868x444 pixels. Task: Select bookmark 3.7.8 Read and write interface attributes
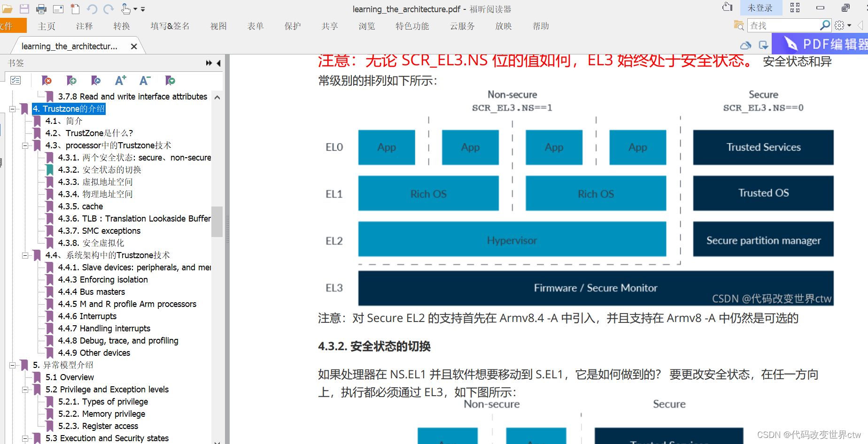(x=132, y=97)
